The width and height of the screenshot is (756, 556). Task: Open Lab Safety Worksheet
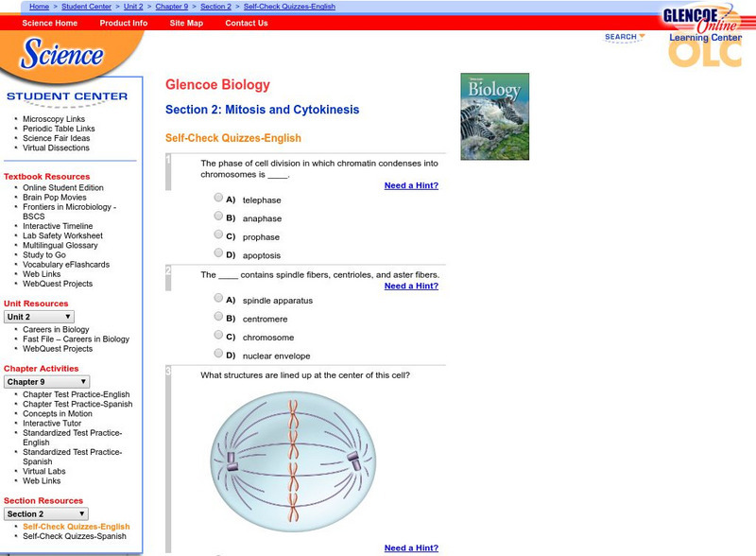62,235
